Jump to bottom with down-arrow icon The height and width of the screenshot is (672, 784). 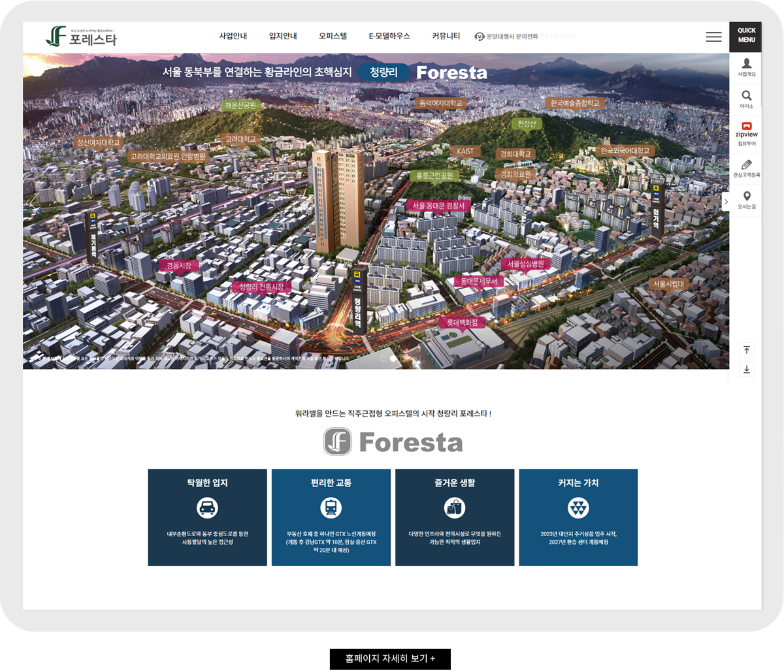746,369
